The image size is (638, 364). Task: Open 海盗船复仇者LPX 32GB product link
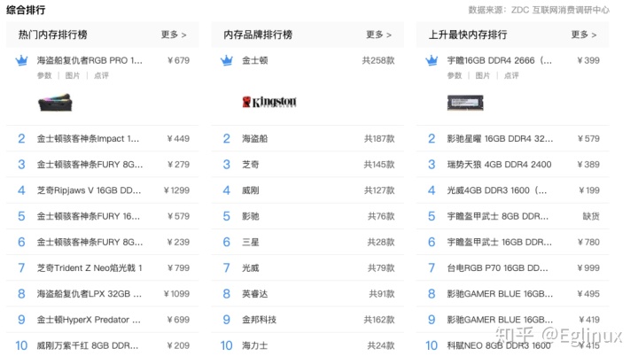[89, 294]
